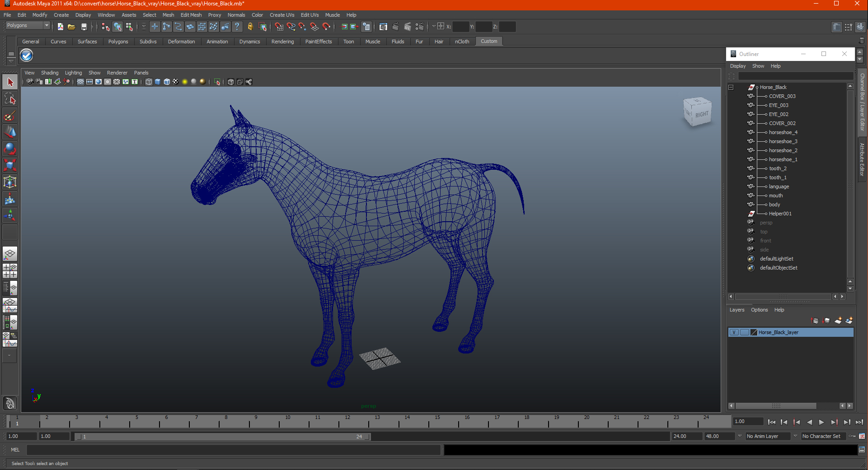
Task: Click the ViewCube RIGHT face
Action: click(702, 114)
